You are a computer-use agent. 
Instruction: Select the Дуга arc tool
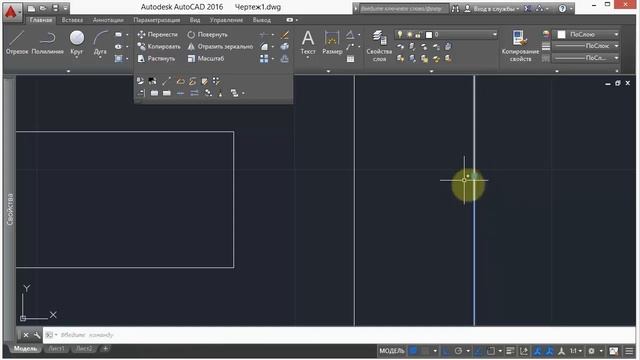pyautogui.click(x=100, y=43)
